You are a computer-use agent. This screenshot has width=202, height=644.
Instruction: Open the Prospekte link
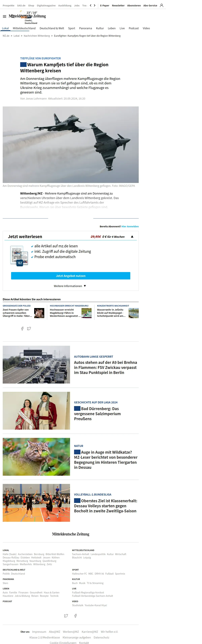click(x=9, y=6)
